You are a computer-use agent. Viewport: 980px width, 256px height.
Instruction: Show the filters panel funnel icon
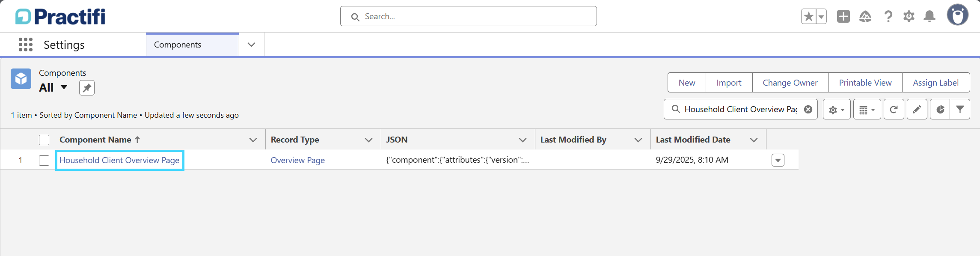[960, 109]
